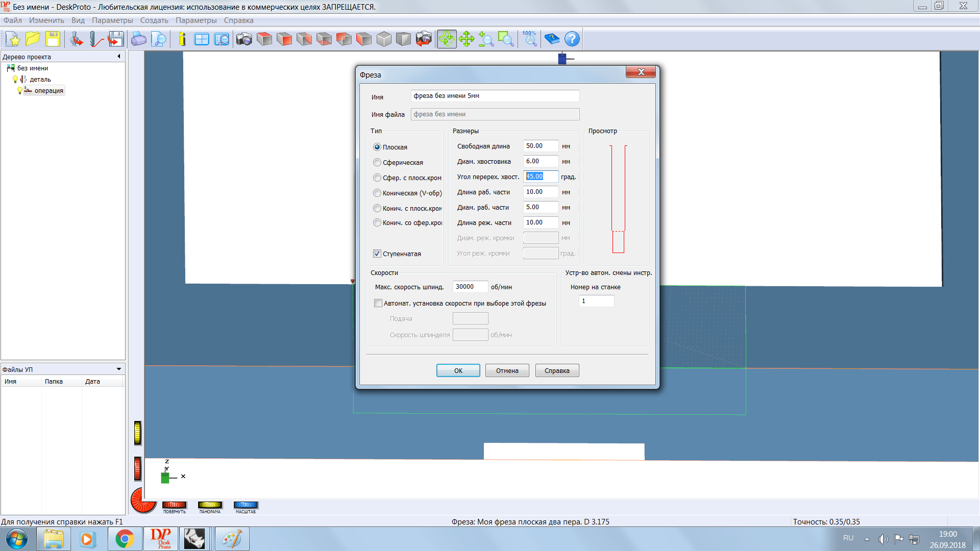
Task: Enable Автомат. установка скорости checkbox
Action: [x=378, y=304]
